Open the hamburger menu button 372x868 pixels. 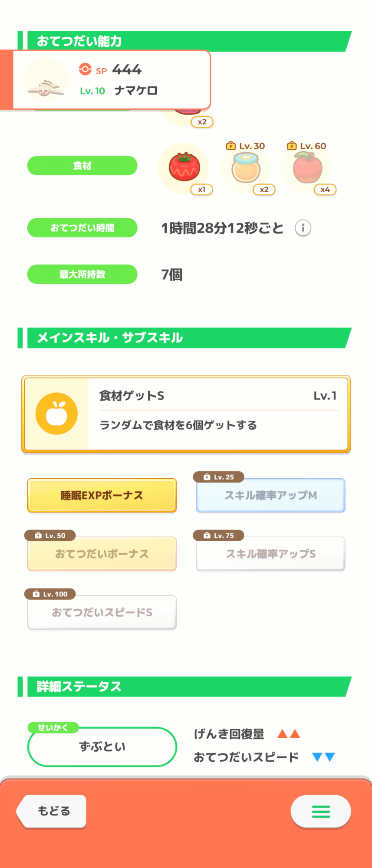pyautogui.click(x=321, y=811)
